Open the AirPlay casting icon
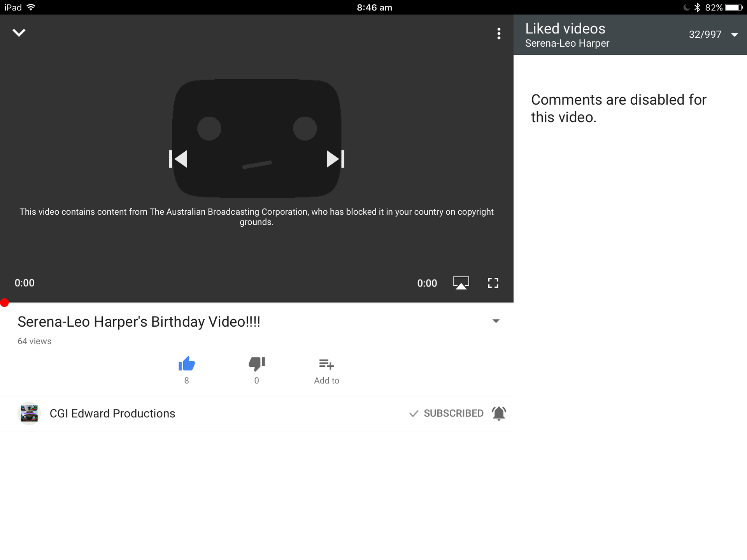This screenshot has width=747, height=560. pos(461,283)
